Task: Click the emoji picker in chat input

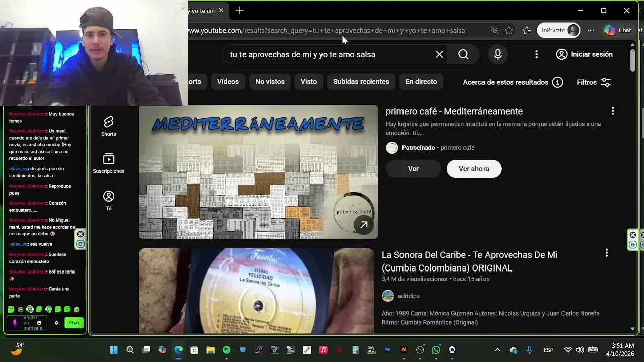Action: point(39,323)
